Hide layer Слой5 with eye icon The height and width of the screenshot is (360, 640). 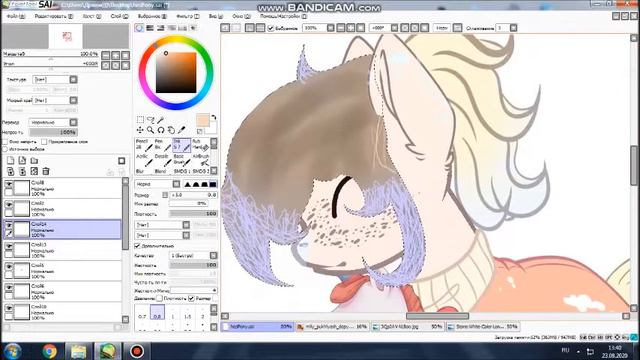point(9,267)
